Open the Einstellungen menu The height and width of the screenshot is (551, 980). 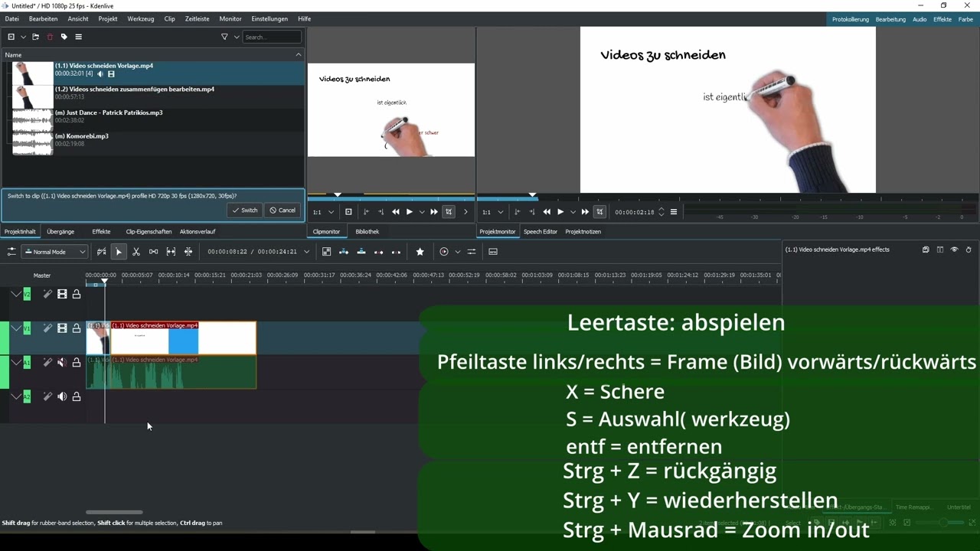(x=269, y=18)
